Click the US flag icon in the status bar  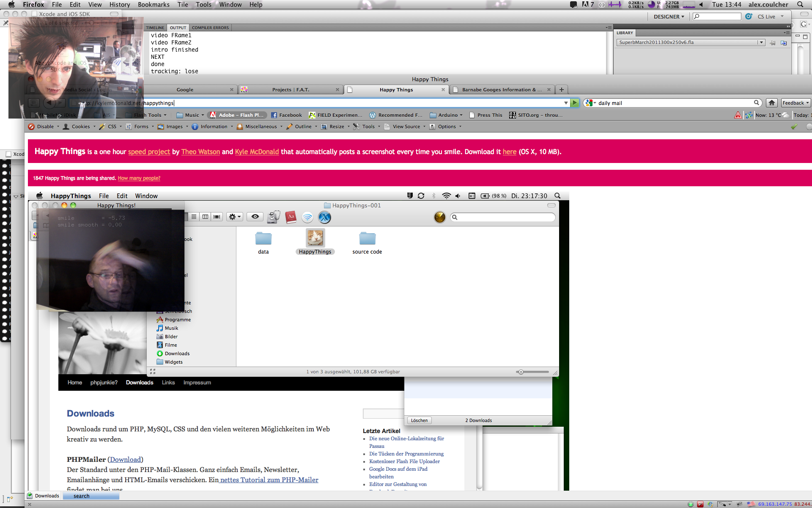point(751,504)
